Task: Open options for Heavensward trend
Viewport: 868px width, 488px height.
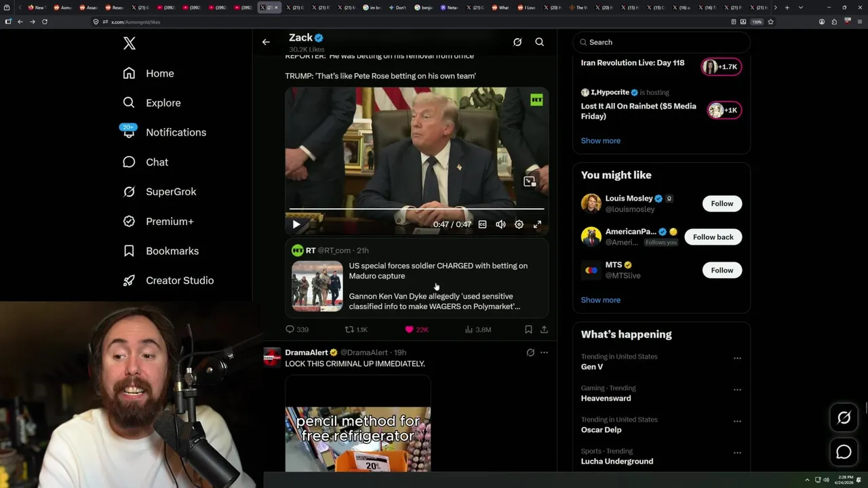Action: click(737, 390)
